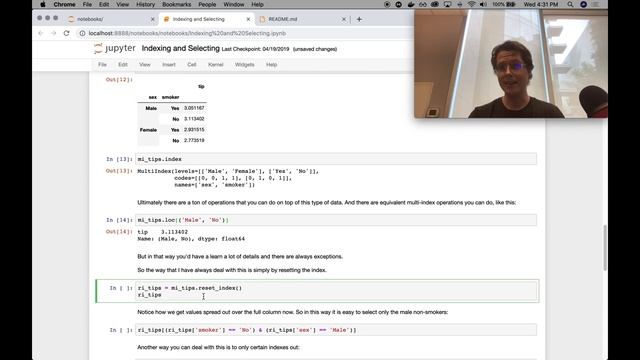The height and width of the screenshot is (360, 640).
Task: Click the Out[13] output prompt
Action: pyautogui.click(x=119, y=171)
